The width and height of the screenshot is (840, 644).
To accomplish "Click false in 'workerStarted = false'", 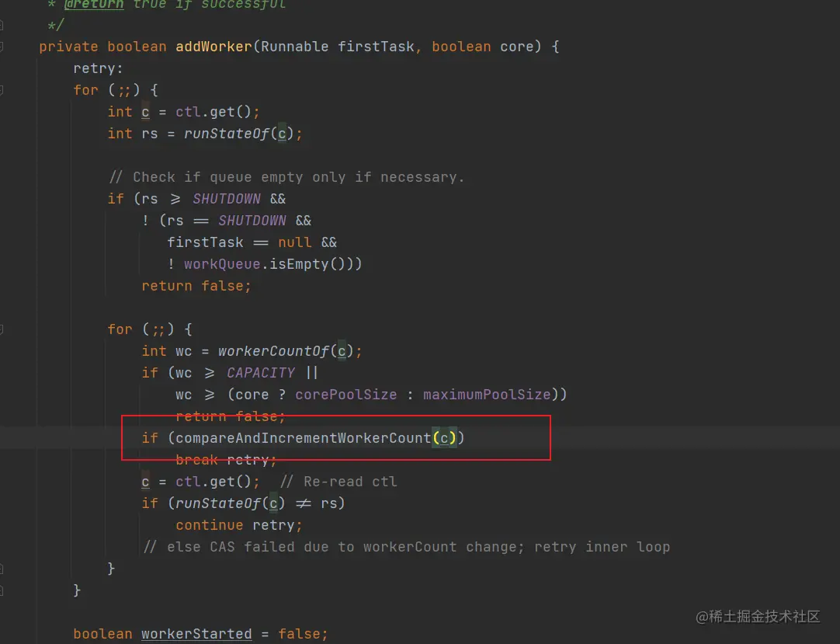I will click(299, 634).
